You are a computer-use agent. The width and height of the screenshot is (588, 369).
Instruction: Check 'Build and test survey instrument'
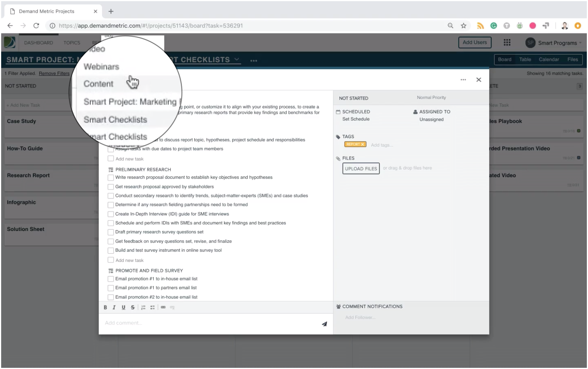point(110,250)
